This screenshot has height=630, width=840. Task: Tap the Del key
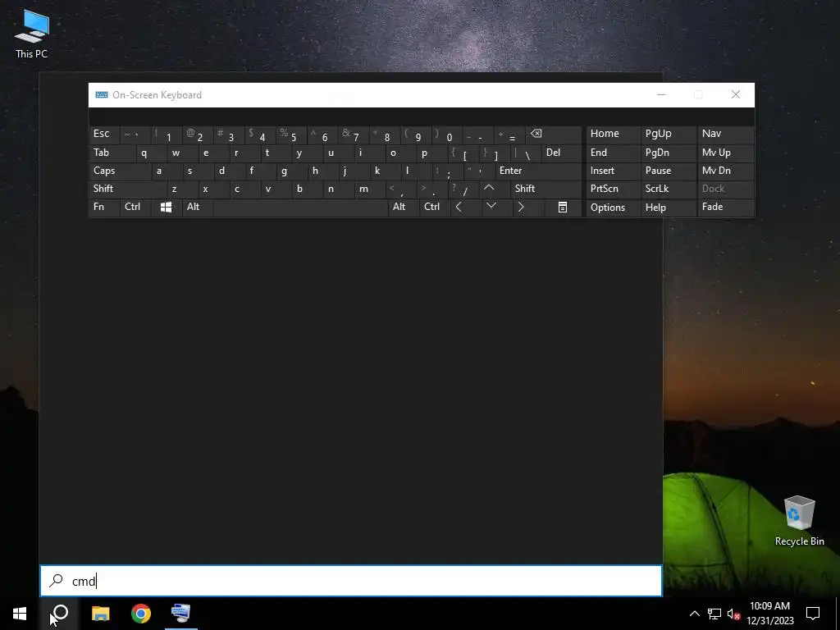(561, 153)
